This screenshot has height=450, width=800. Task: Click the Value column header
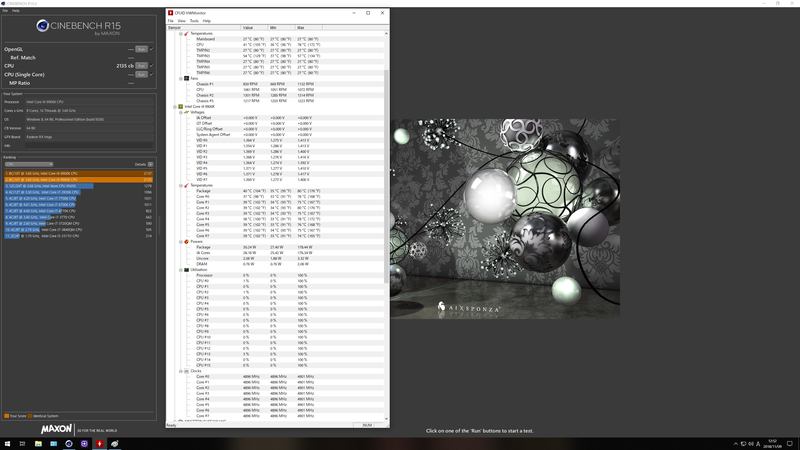(x=254, y=28)
